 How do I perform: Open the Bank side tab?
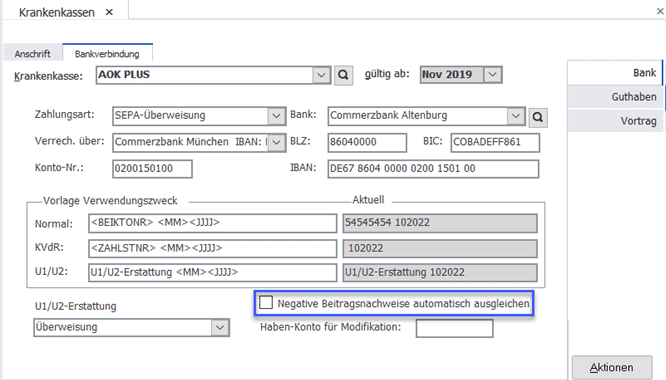coord(615,73)
